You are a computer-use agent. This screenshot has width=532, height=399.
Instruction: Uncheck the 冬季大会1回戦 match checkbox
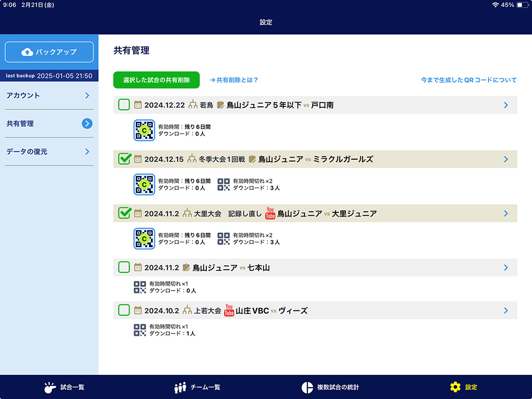(x=125, y=159)
